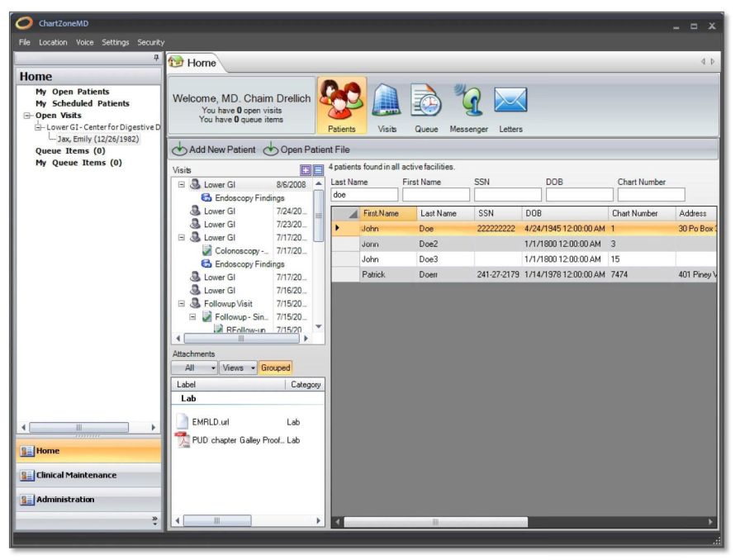This screenshot has height=560, width=740.
Task: Sort grid by Chart Number column header
Action: (642, 213)
